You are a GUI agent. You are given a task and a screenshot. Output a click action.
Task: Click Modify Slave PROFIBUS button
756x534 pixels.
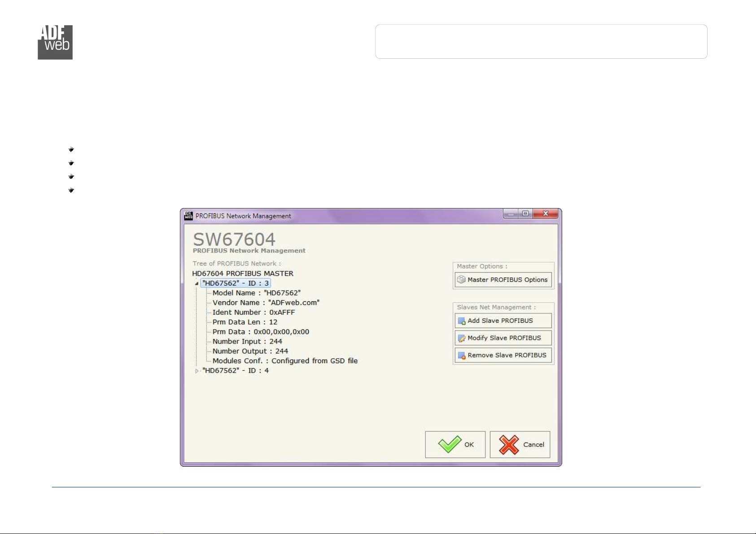click(503, 338)
